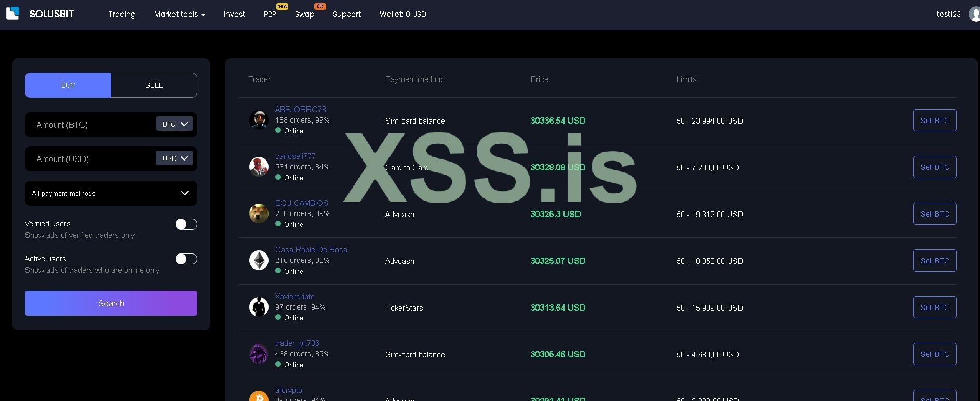Open the USD currency dropdown

tap(174, 158)
